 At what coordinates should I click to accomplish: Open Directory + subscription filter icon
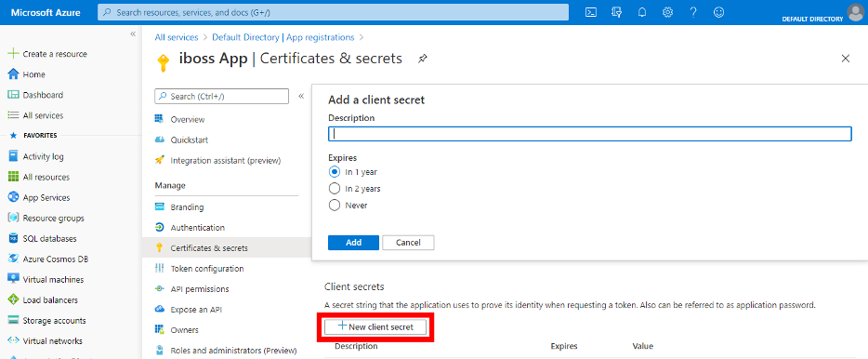click(x=617, y=12)
